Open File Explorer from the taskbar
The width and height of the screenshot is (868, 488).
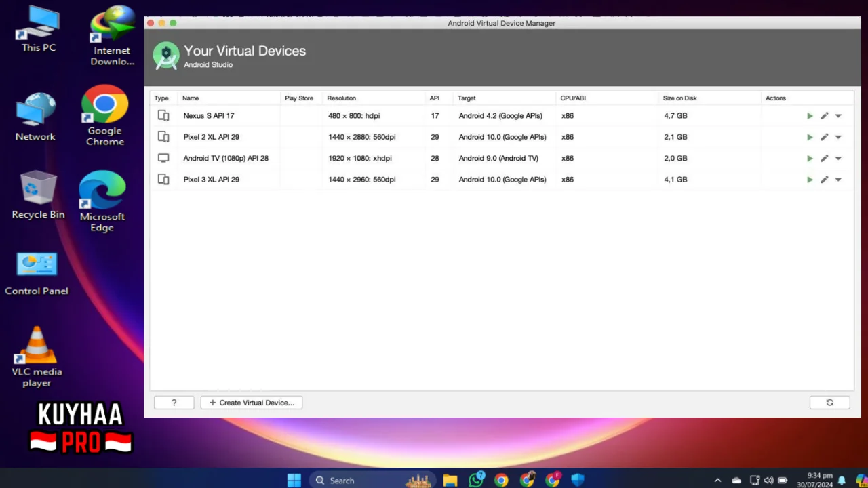point(450,480)
